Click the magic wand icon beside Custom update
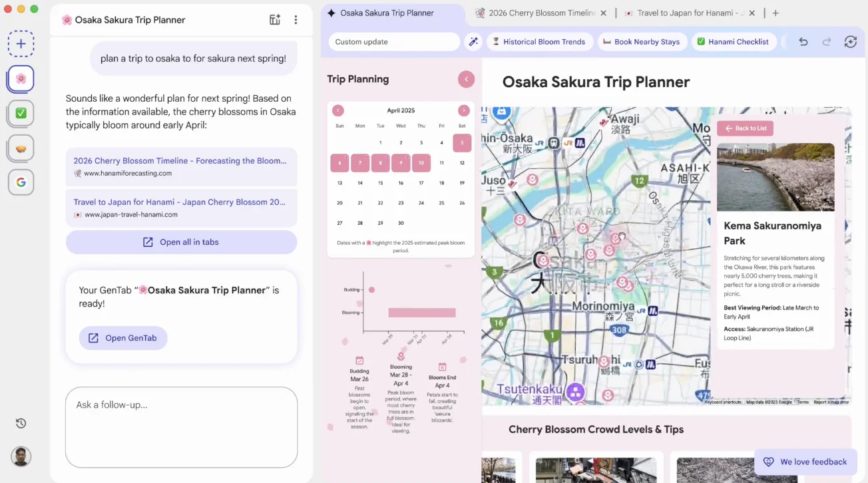 tap(473, 42)
